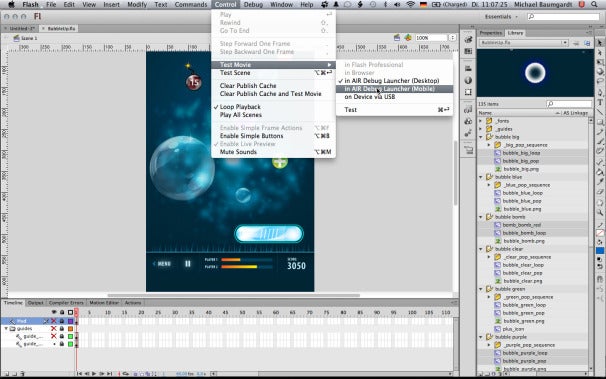Click the timeline Play button
The image size is (606, 379).
(94, 374)
